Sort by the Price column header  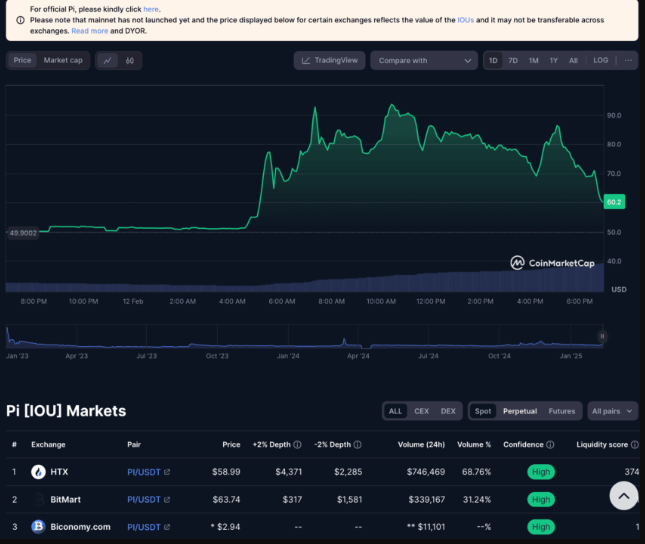point(231,444)
